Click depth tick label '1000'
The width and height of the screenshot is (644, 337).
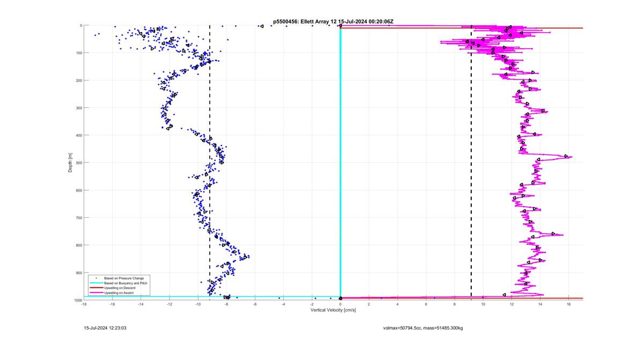click(x=77, y=300)
